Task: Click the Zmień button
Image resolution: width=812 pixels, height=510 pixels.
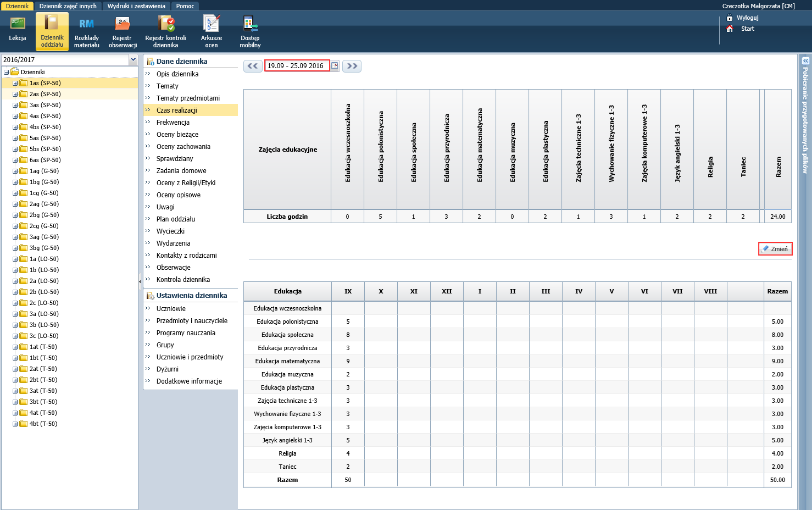Action: 775,249
